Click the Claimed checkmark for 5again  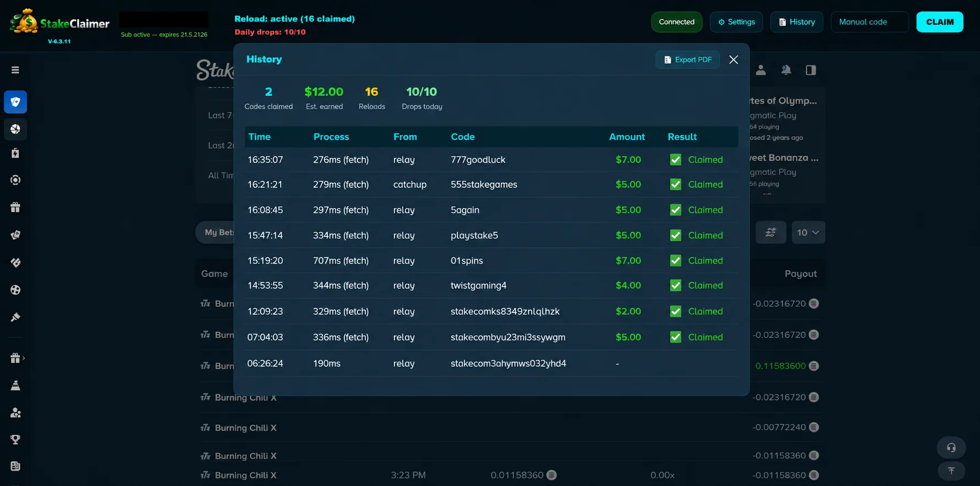pos(675,210)
